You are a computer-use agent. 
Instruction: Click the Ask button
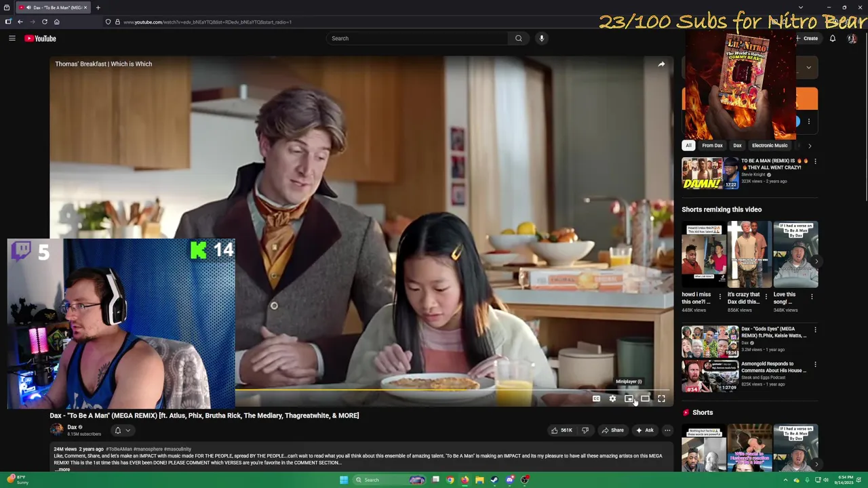click(x=644, y=430)
